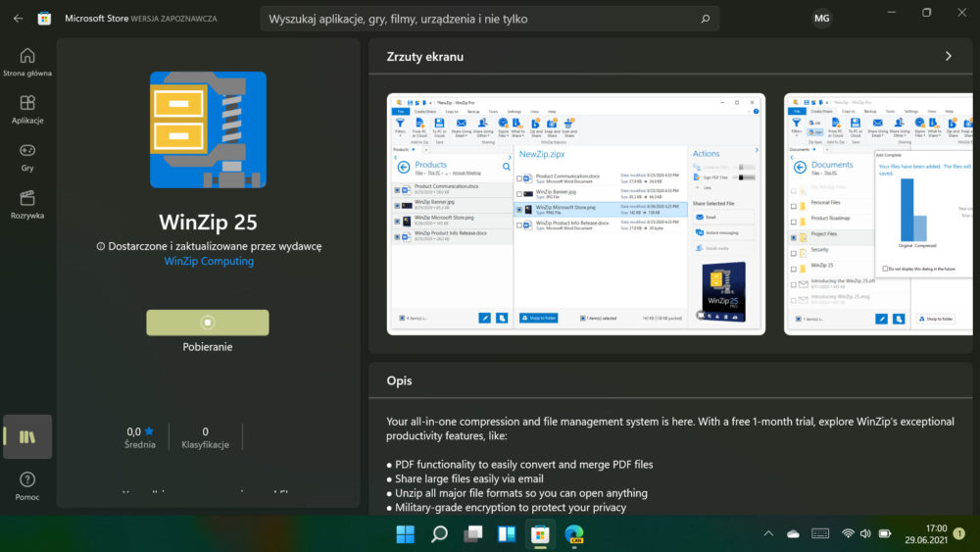Open the second WinZip screenshot thumbnail
The image size is (980, 552).
coord(878,214)
